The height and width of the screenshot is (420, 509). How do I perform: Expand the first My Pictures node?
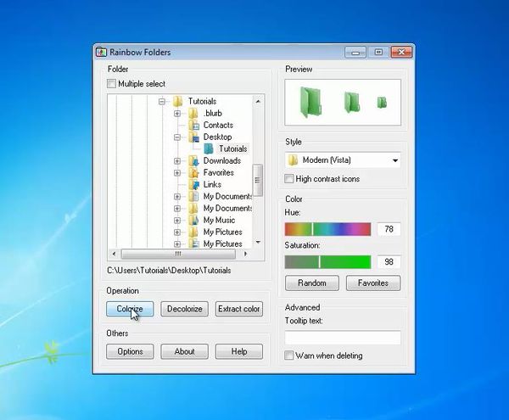[177, 232]
